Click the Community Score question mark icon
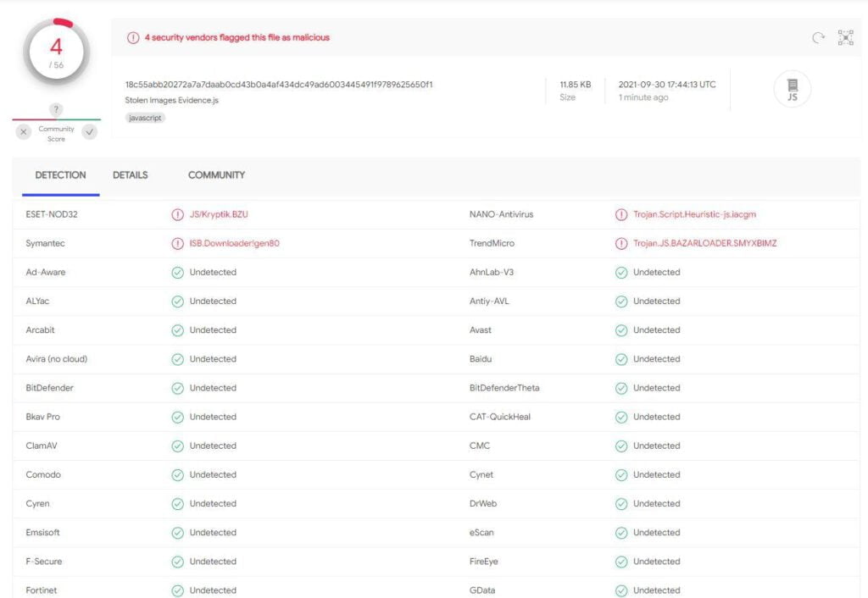This screenshot has width=868, height=598. 56,108
